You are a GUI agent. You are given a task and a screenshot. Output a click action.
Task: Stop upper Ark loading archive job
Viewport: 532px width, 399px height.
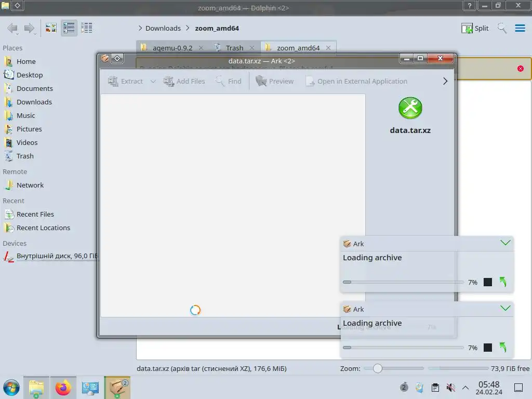pos(487,282)
